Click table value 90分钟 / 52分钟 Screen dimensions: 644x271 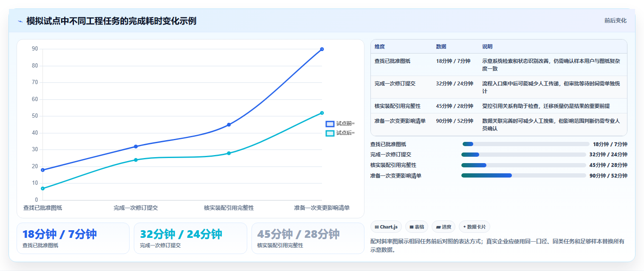pyautogui.click(x=455, y=121)
